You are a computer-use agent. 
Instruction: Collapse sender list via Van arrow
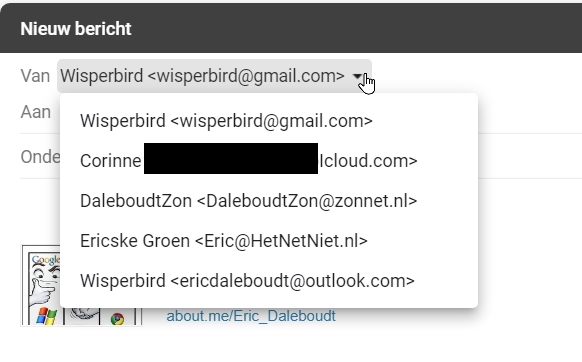click(x=357, y=76)
